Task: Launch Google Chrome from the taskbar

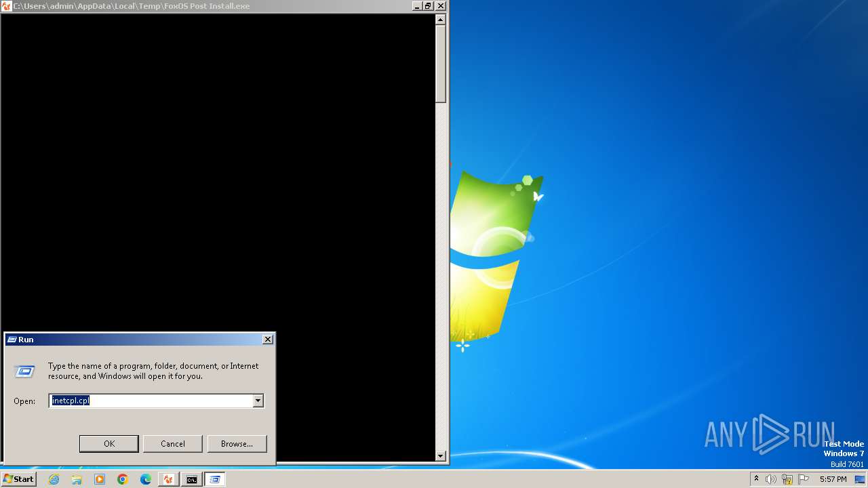Action: click(x=123, y=479)
